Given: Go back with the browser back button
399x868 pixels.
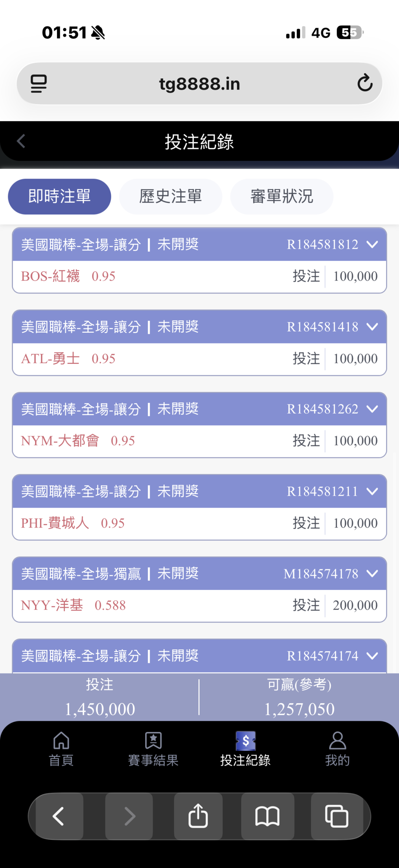Looking at the screenshot, I should (x=59, y=816).
